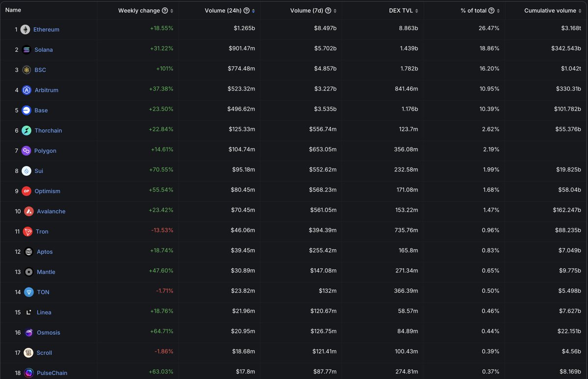Click the Linea chain logo icon

pyautogui.click(x=28, y=312)
